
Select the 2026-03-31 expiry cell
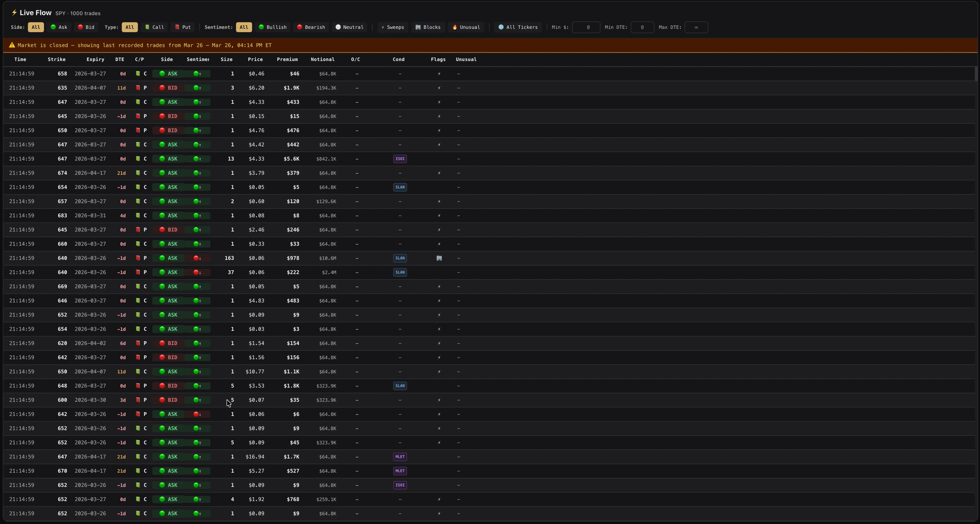point(90,216)
